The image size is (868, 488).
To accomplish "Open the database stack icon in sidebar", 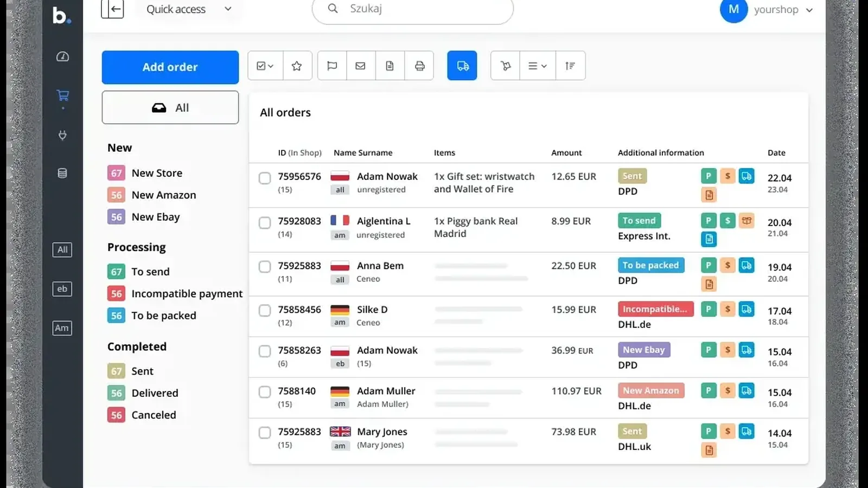I will (62, 174).
